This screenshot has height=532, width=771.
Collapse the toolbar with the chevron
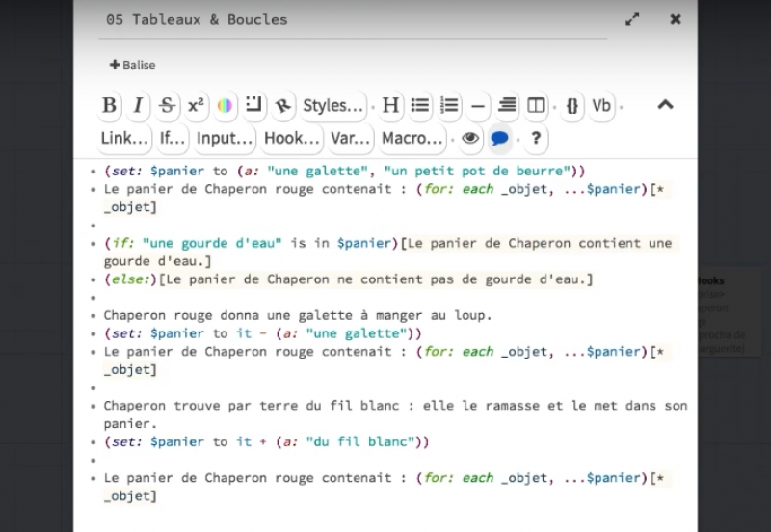pos(665,106)
